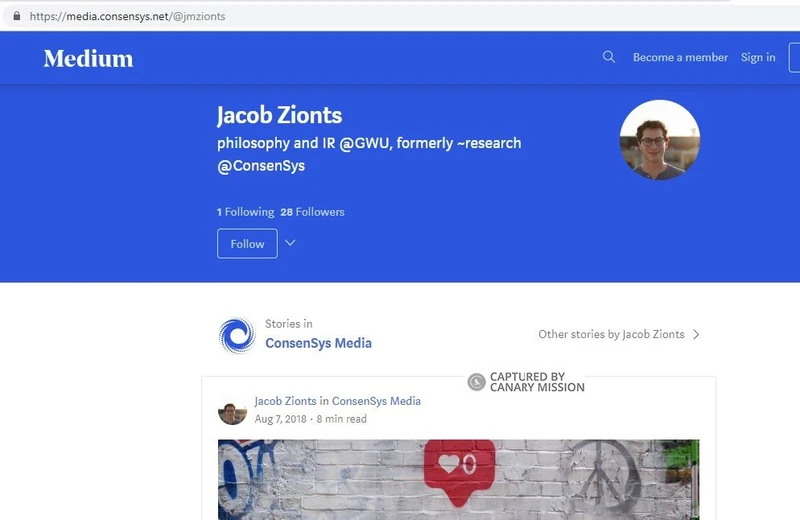Open the graffiti wall story image

[458, 480]
